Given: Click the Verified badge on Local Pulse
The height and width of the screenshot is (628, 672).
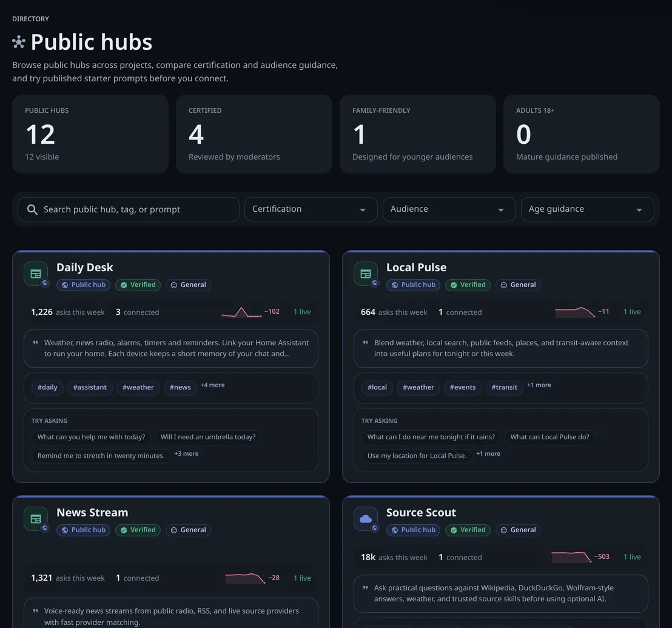Looking at the screenshot, I should click(468, 285).
